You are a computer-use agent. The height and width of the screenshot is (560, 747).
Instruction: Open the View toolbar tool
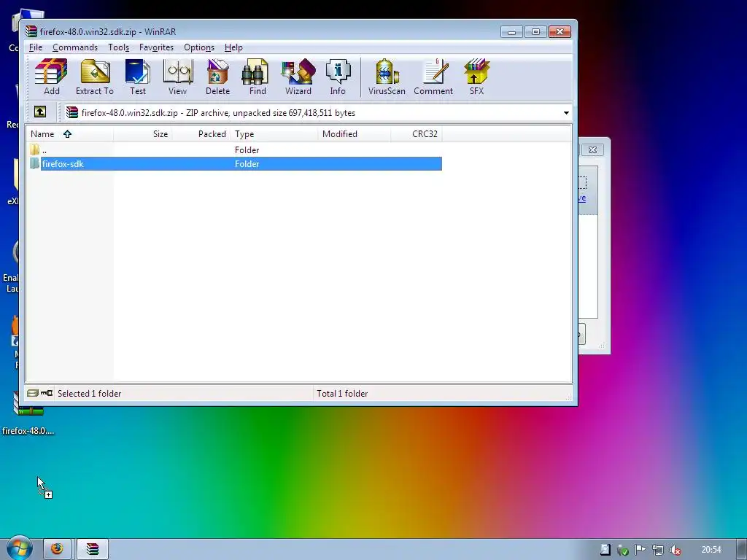[178, 77]
